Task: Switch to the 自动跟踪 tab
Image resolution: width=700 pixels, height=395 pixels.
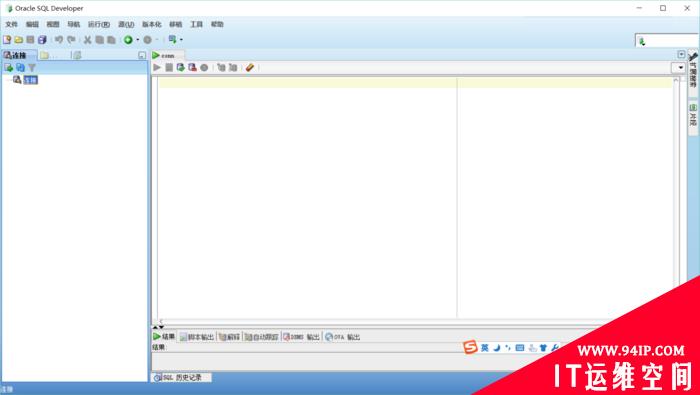Action: point(262,337)
